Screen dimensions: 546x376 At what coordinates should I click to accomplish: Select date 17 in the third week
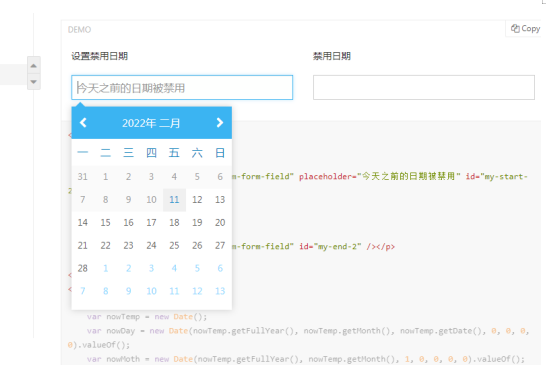(151, 223)
